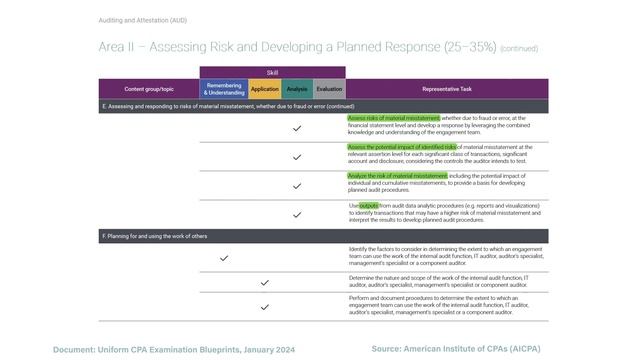Click the checkmark beside 'Assess risks of material misstatement'
Viewport: 640px width, 360px height.
coord(297,129)
